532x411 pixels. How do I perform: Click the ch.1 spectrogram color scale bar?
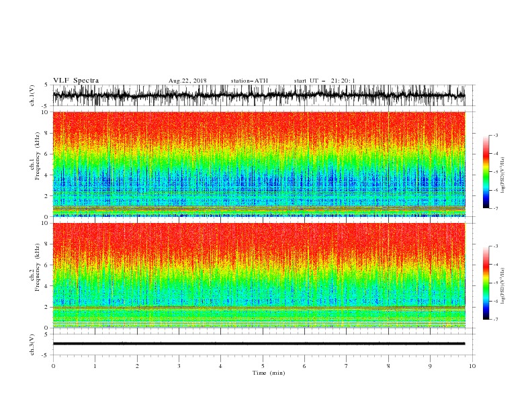(486, 172)
